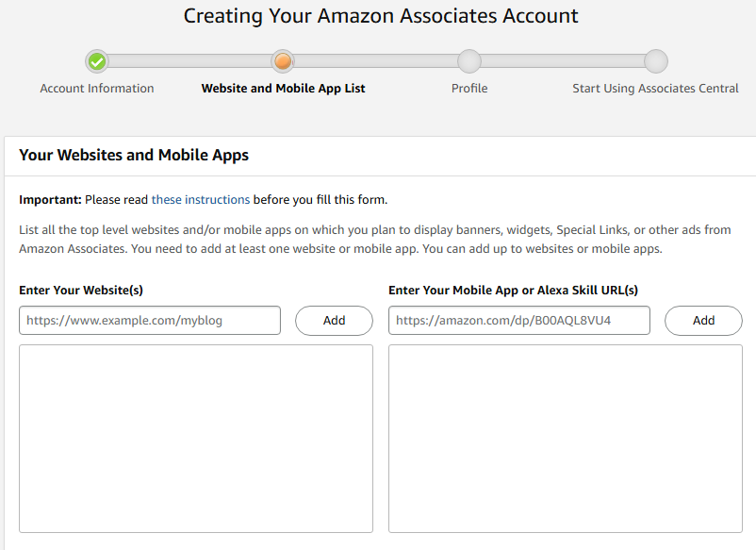756x550 pixels.
Task: Click the green checkmark Account Information step icon
Action: click(x=97, y=61)
